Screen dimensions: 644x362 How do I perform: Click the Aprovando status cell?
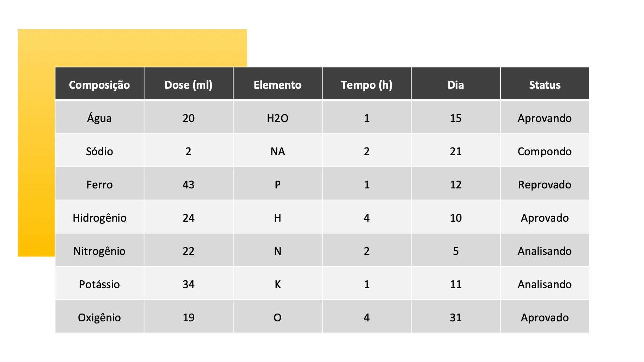[545, 118]
